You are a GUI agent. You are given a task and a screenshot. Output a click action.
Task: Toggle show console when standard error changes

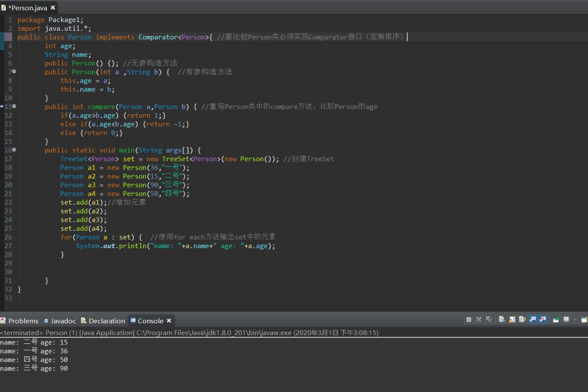point(543,320)
